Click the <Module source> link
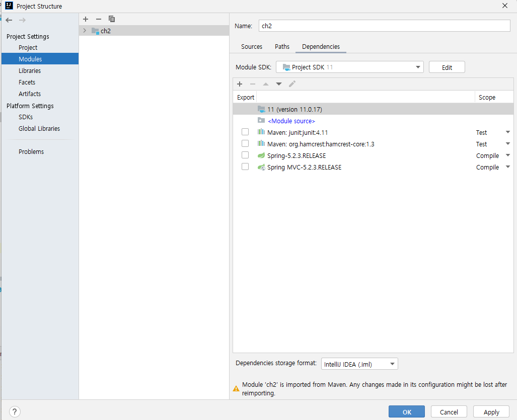This screenshot has height=420, width=517. 291,121
